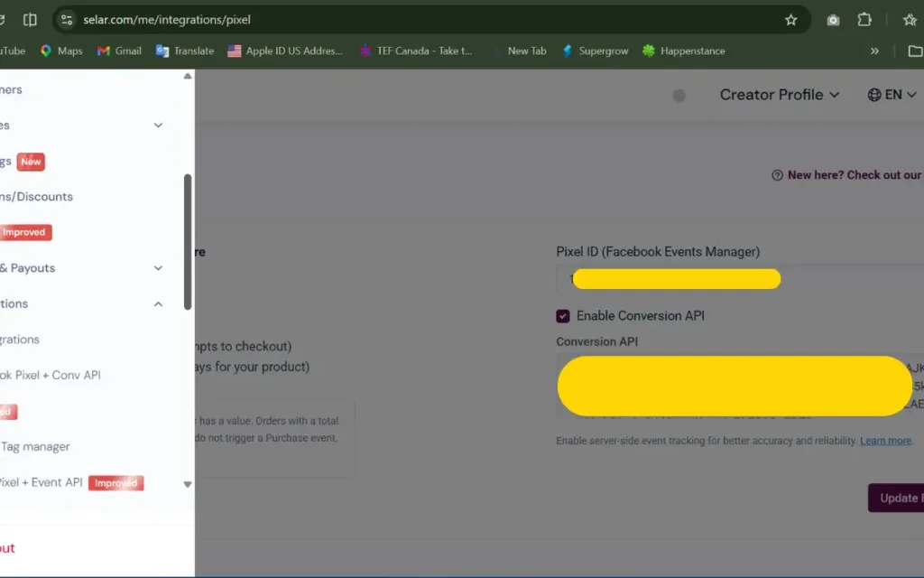This screenshot has height=578, width=924.
Task: Open the Pixel + Conv API sidebar item
Action: [51, 375]
